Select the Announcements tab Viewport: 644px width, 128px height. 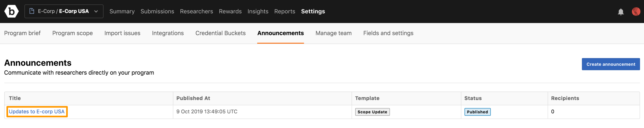[x=281, y=33]
